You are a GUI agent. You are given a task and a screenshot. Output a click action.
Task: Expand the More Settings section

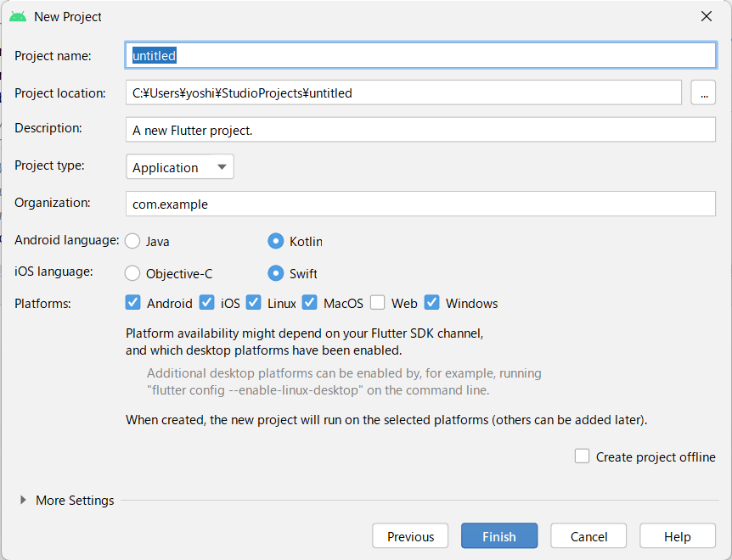23,500
